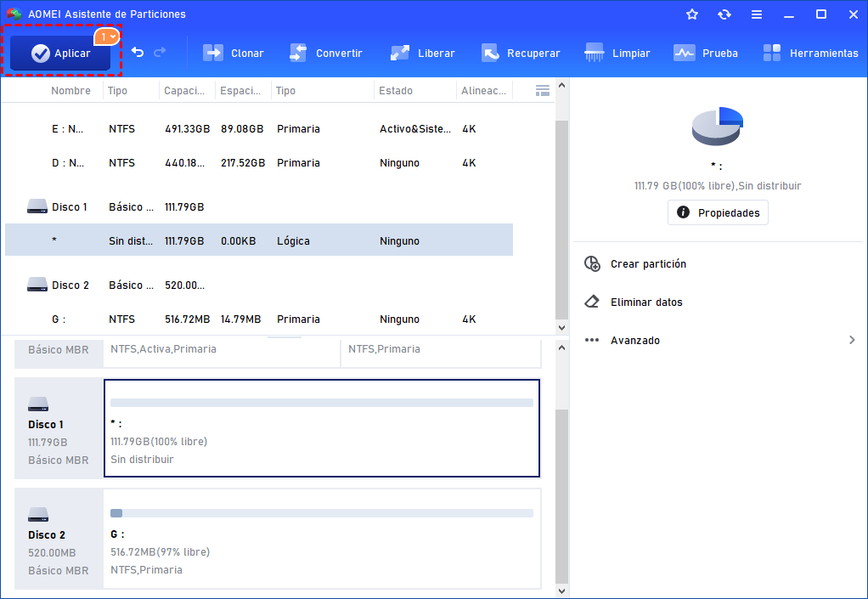Expand the pending operations badge dropdown

(x=107, y=37)
